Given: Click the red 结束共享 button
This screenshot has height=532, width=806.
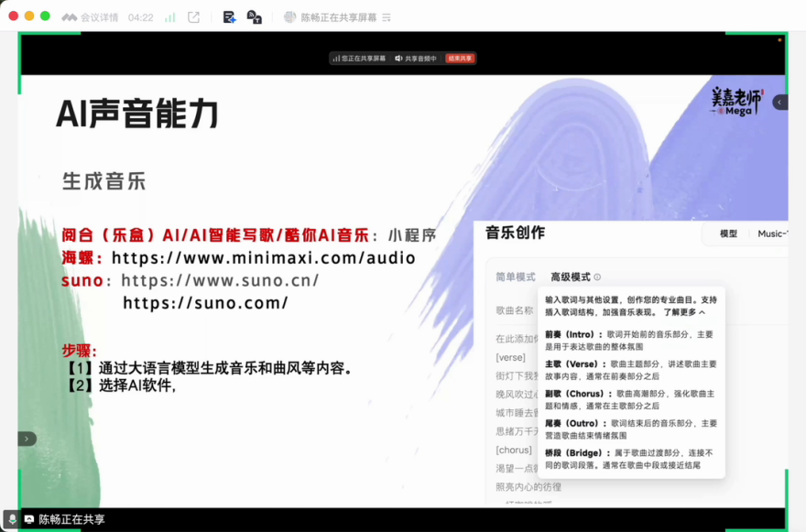Looking at the screenshot, I should pyautogui.click(x=460, y=59).
